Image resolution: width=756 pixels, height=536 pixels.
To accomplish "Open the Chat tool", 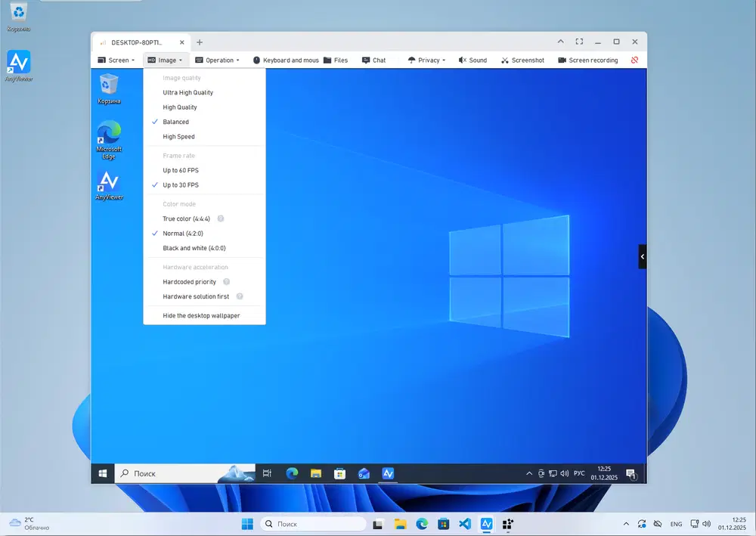I will tap(374, 60).
